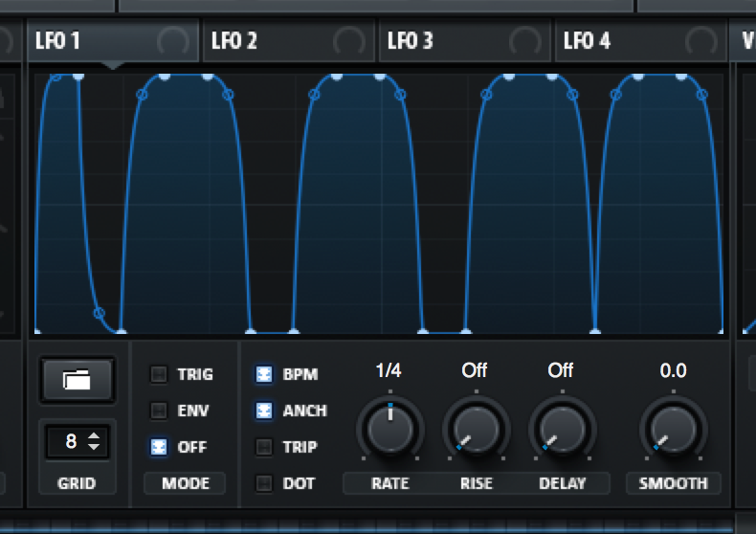Toggle the OFF mode checkbox
The width and height of the screenshot is (756, 534).
point(159,447)
